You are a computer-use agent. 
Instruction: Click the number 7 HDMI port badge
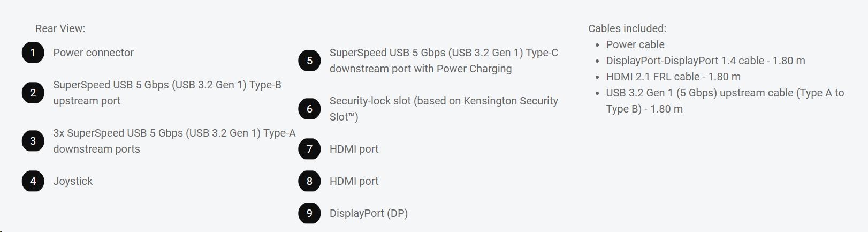(x=309, y=149)
